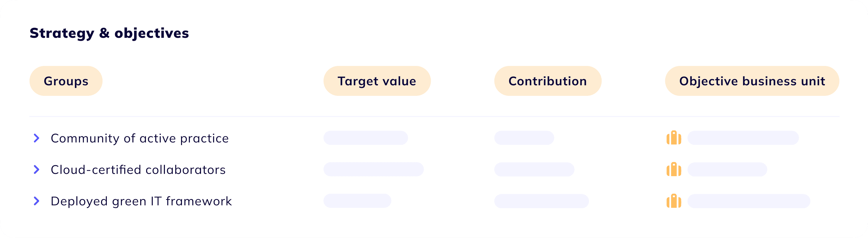Click briefcase icon in Community of active practice row
This screenshot has width=868, height=238.
point(673,138)
